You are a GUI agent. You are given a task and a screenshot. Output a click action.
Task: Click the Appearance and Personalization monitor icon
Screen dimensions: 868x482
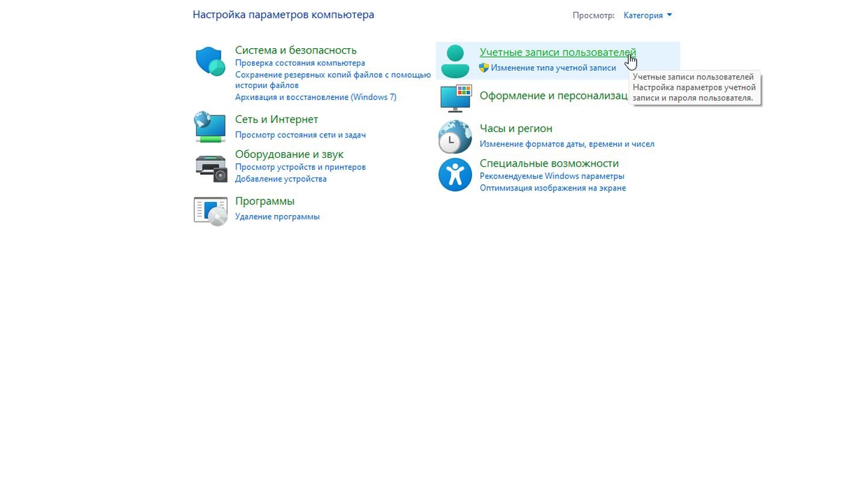[455, 98]
